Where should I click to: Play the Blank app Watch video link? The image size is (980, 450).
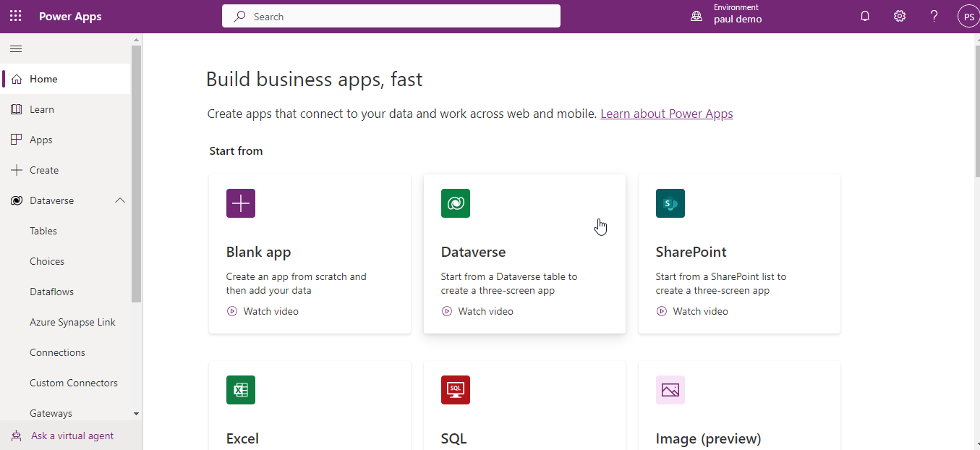coord(270,311)
